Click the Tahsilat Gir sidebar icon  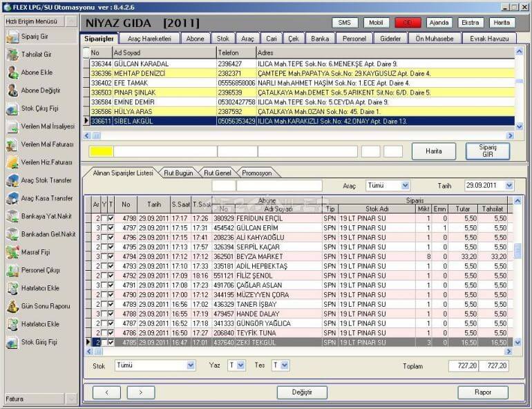(x=12, y=54)
